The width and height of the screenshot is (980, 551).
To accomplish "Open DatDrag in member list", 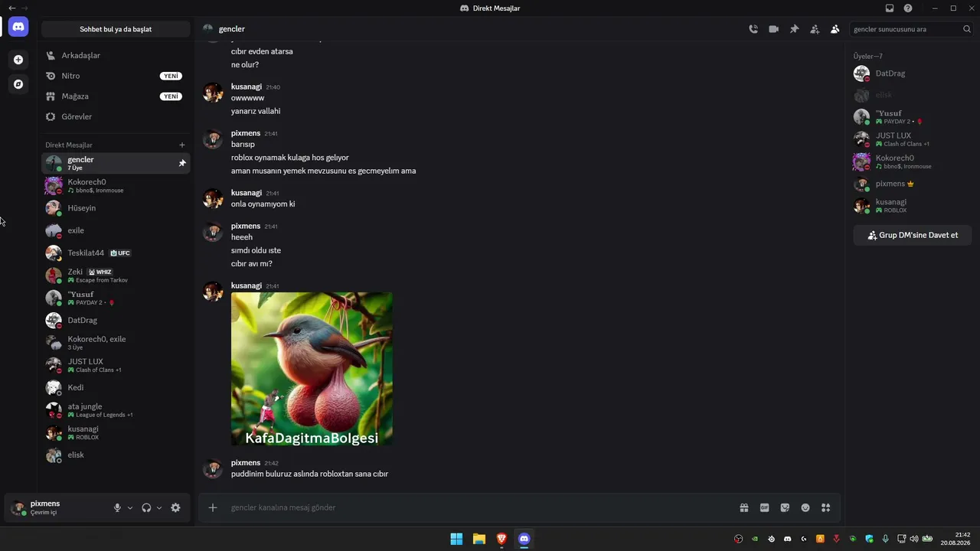I will click(911, 73).
